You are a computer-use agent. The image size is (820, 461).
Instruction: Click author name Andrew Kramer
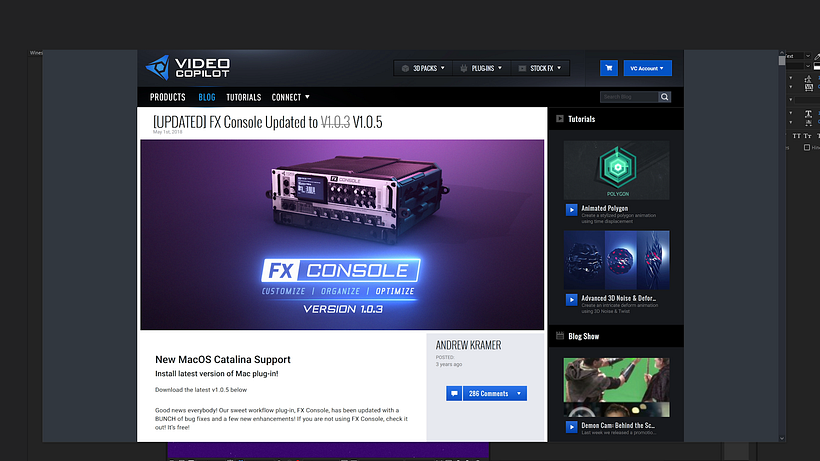tap(469, 345)
